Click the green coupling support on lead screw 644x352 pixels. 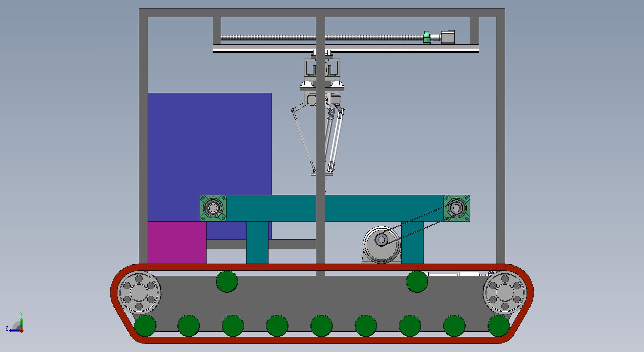click(x=427, y=37)
